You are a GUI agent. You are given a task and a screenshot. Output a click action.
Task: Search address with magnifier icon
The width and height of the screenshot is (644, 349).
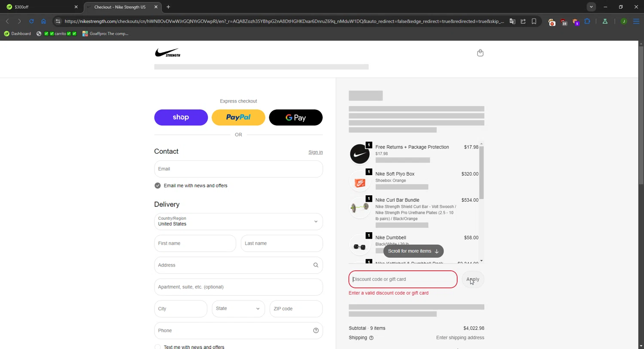point(316,265)
